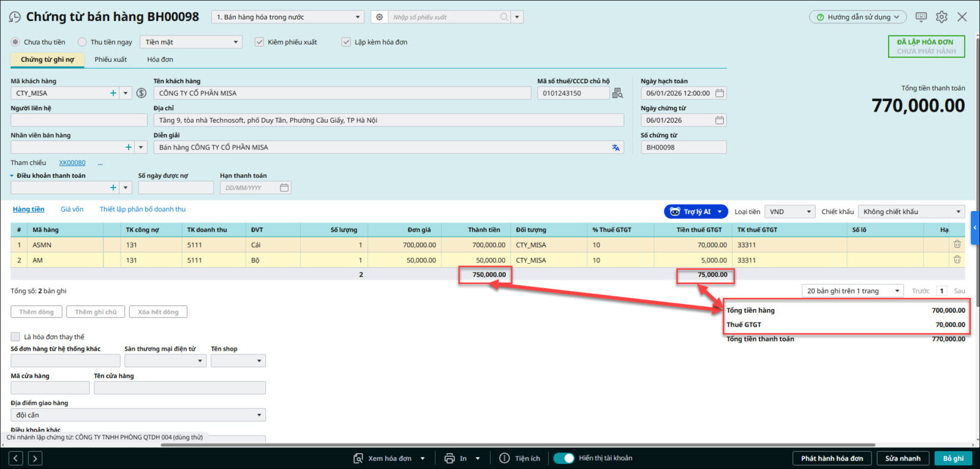This screenshot has height=469, width=980.
Task: Click the customer debt dollar icon
Action: click(141, 93)
